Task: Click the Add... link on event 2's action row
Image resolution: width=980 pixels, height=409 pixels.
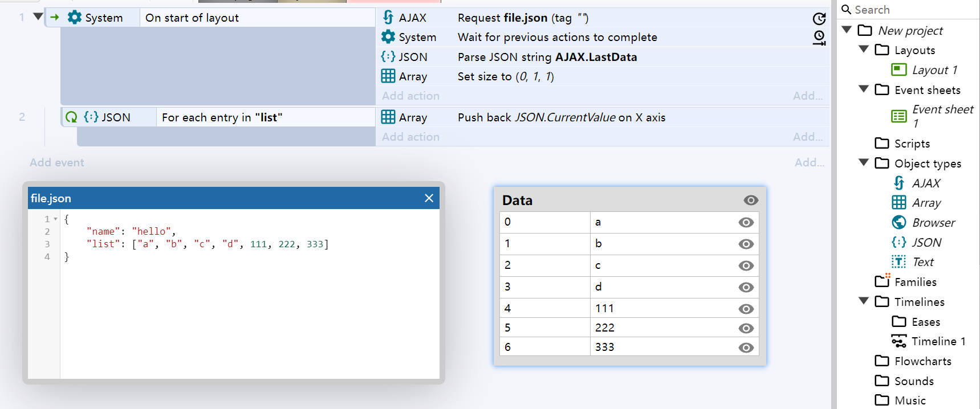Action: click(x=808, y=137)
